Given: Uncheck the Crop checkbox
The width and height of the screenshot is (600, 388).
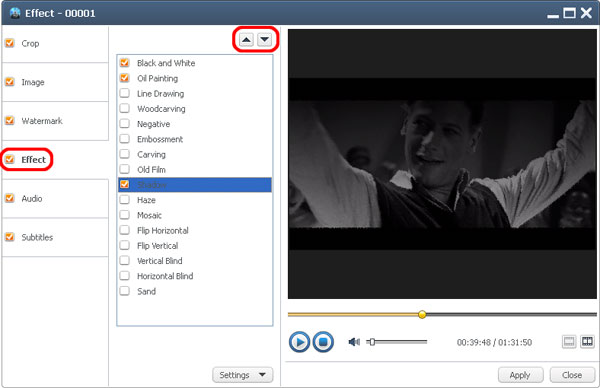Looking at the screenshot, I should point(10,43).
